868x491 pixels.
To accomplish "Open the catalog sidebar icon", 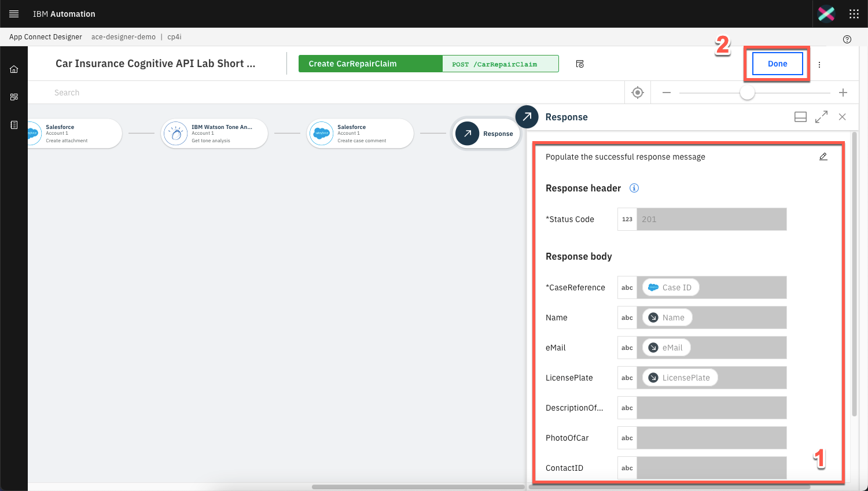I will pos(14,125).
